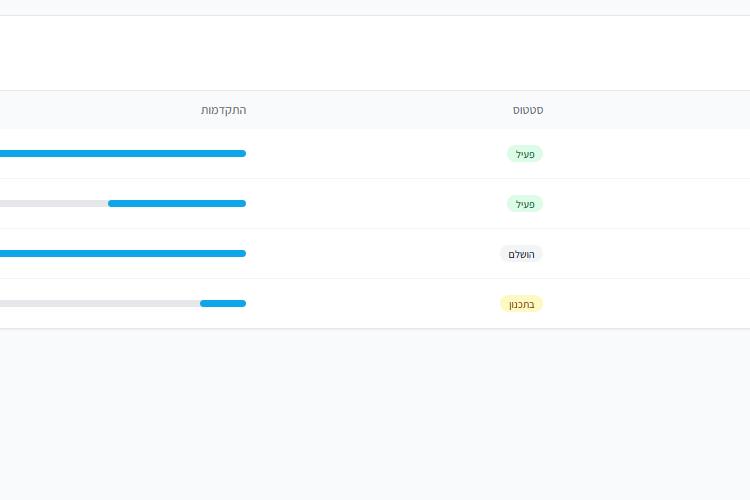Select the first table row marked פעיל
750x500 pixels.
375,154
